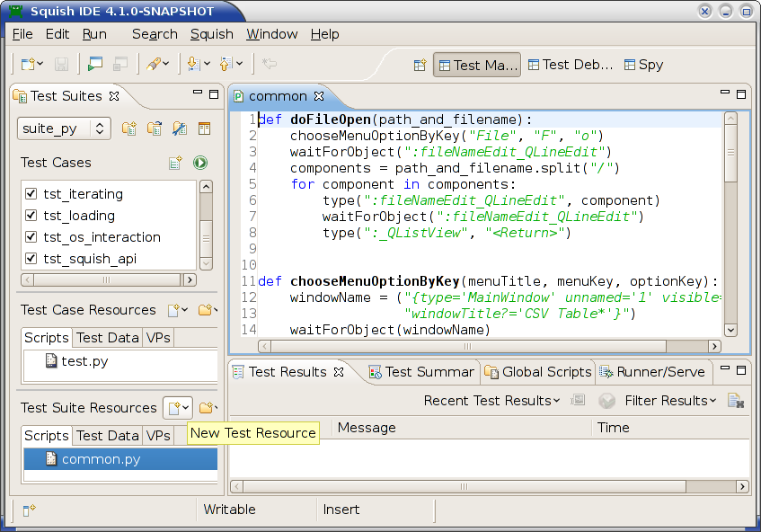This screenshot has height=532, width=761.
Task: Click the Launch AUT toolbar icon
Action: pyautogui.click(x=94, y=65)
